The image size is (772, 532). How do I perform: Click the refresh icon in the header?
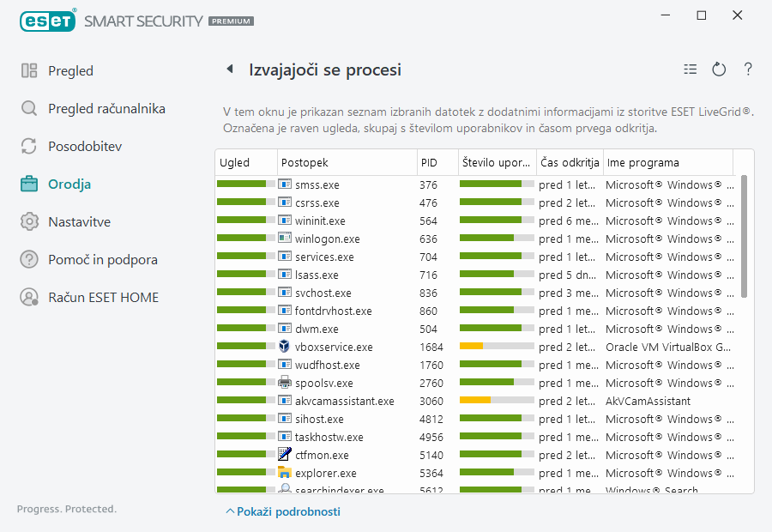pos(720,70)
